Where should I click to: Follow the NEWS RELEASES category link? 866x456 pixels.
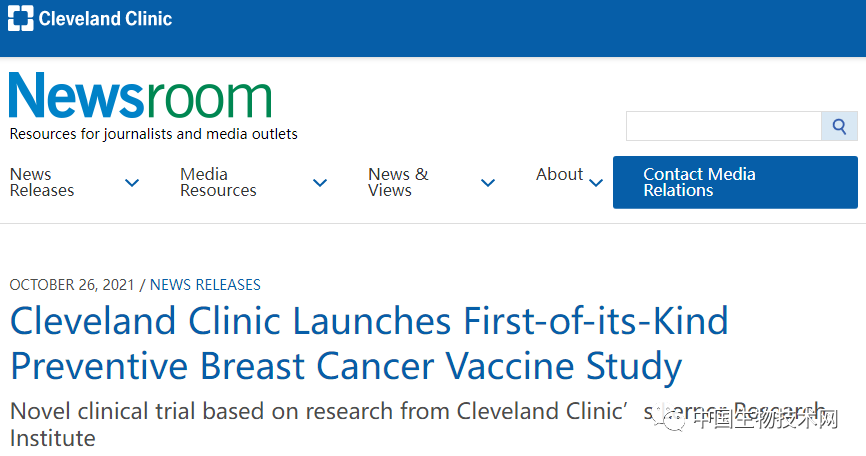(x=205, y=285)
